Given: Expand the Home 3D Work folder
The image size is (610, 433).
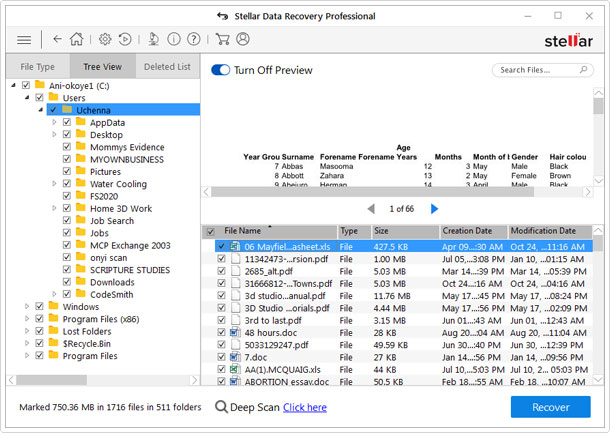Looking at the screenshot, I should tap(54, 208).
